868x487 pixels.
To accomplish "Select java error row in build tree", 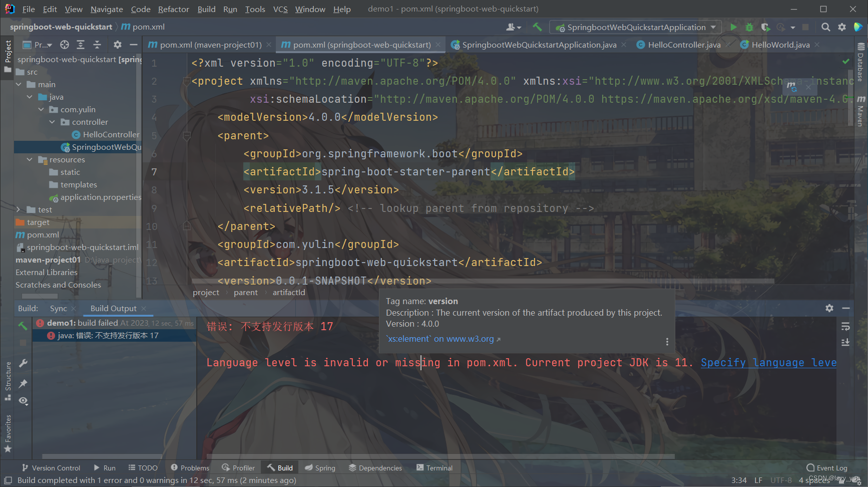I will 114,335.
